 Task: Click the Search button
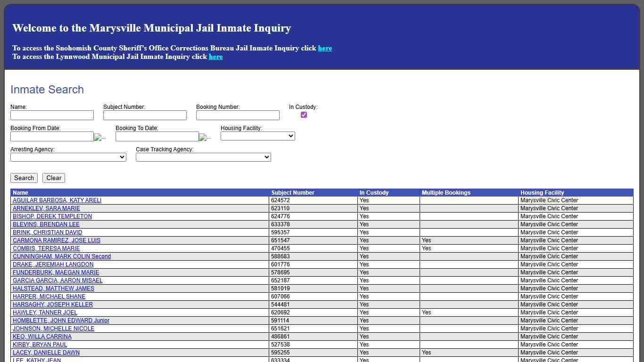[x=24, y=178]
